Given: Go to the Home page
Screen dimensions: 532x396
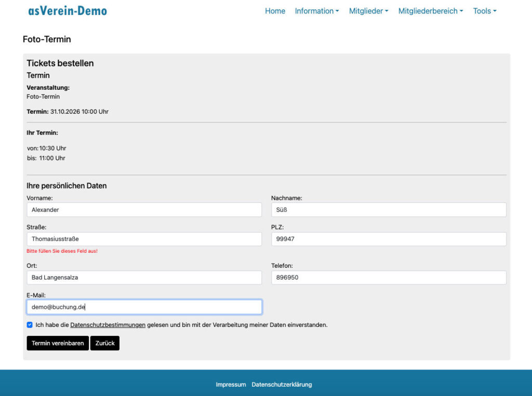Looking at the screenshot, I should [x=275, y=11].
